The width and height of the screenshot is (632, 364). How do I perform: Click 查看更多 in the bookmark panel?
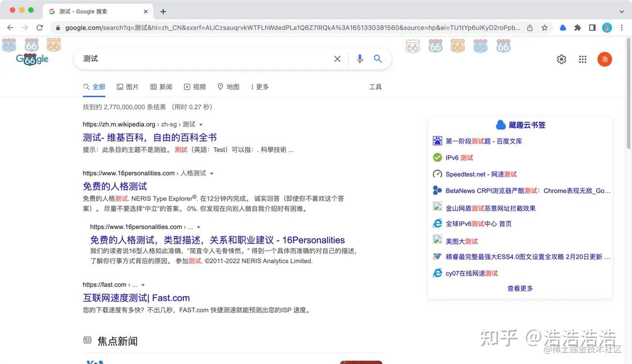(520, 288)
